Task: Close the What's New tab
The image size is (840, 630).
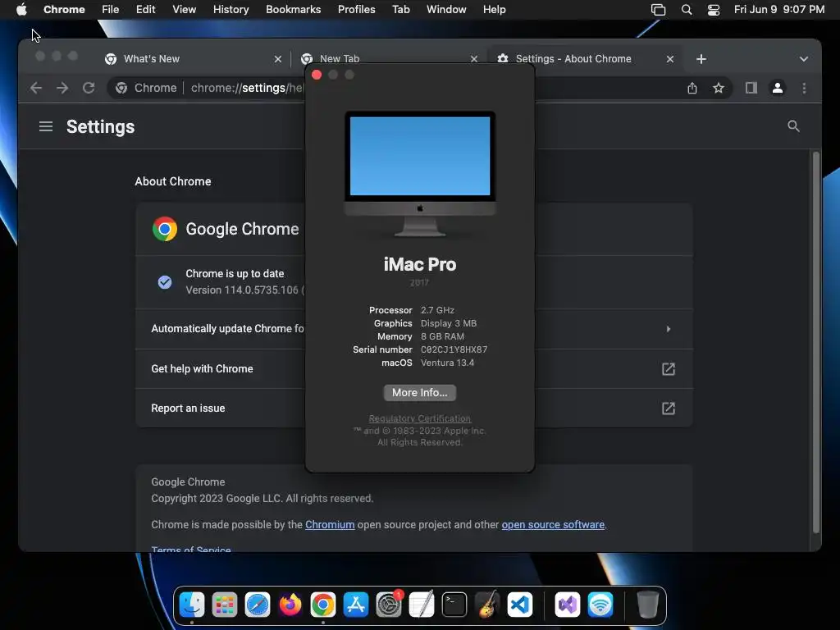Action: 277,59
